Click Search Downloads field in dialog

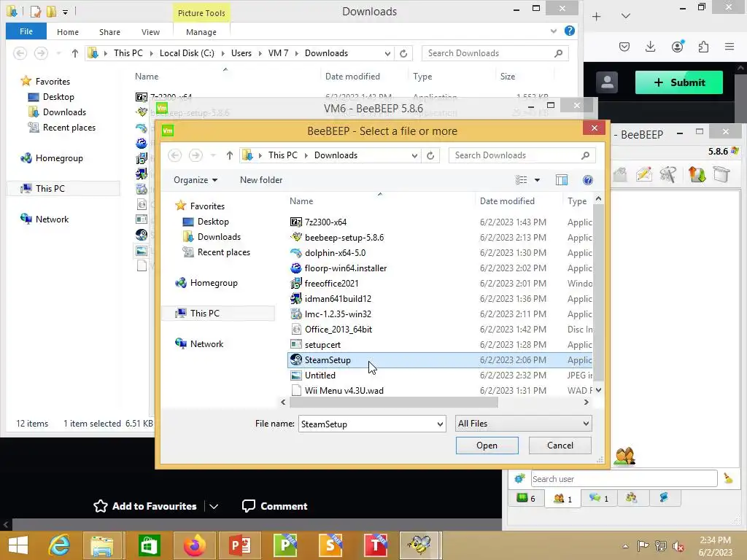point(522,155)
